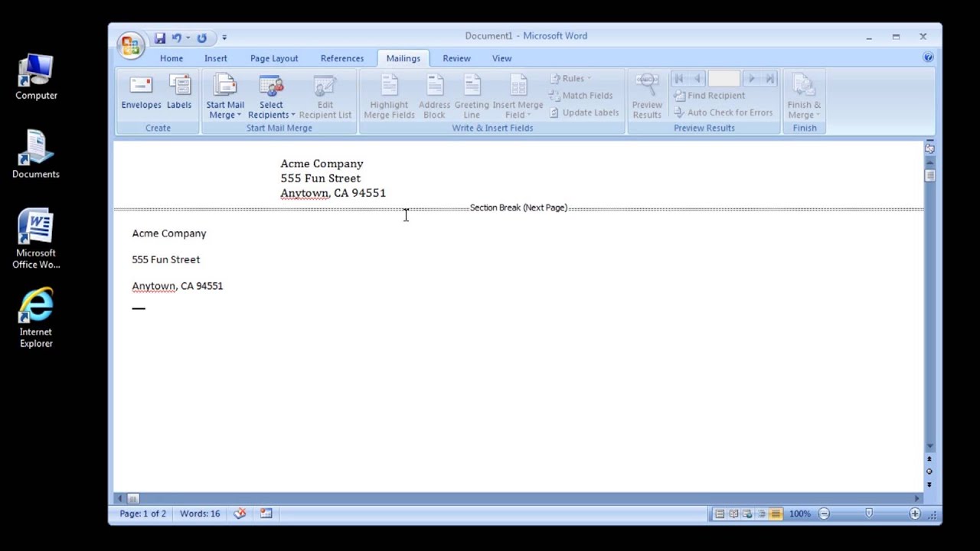Click the Match Fields command
This screenshot has height=551, width=980.
[581, 96]
